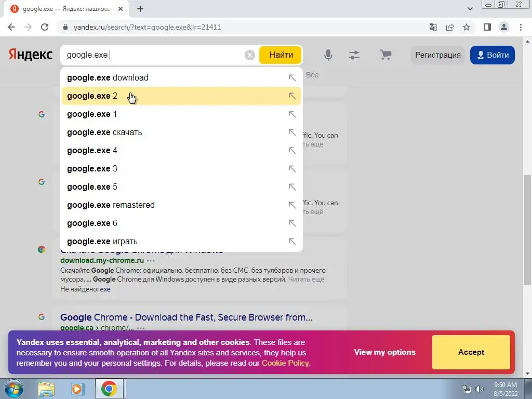Accept Yandex cookies

[x=471, y=352]
